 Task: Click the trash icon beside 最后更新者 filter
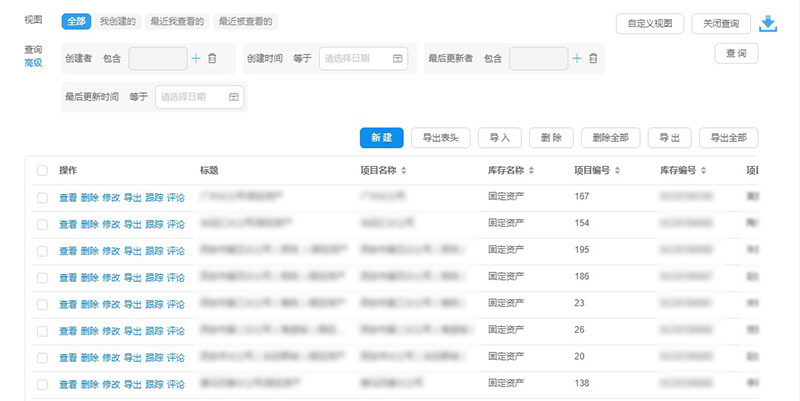point(593,59)
